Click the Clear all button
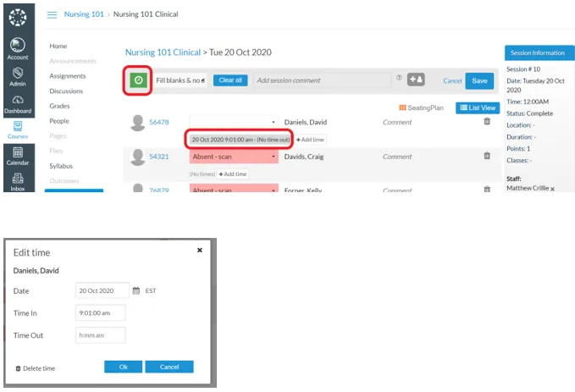 point(230,80)
